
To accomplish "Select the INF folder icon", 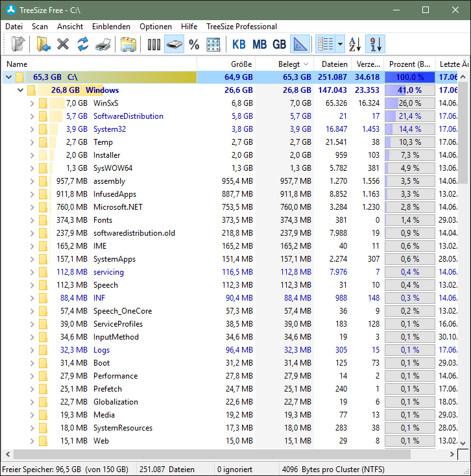I will [43, 298].
